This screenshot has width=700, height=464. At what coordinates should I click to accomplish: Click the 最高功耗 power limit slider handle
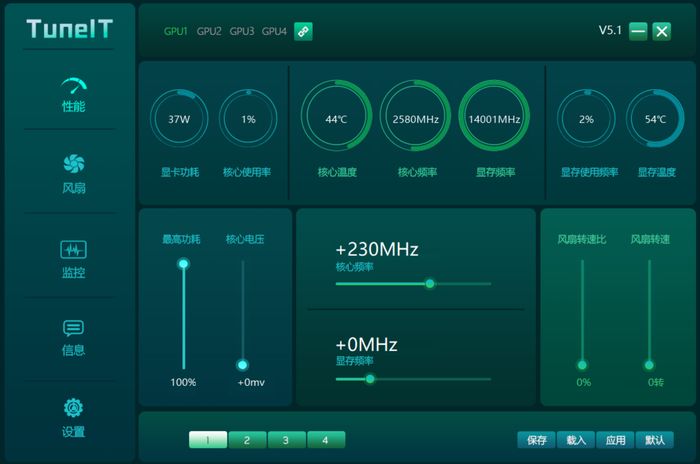[x=183, y=264]
